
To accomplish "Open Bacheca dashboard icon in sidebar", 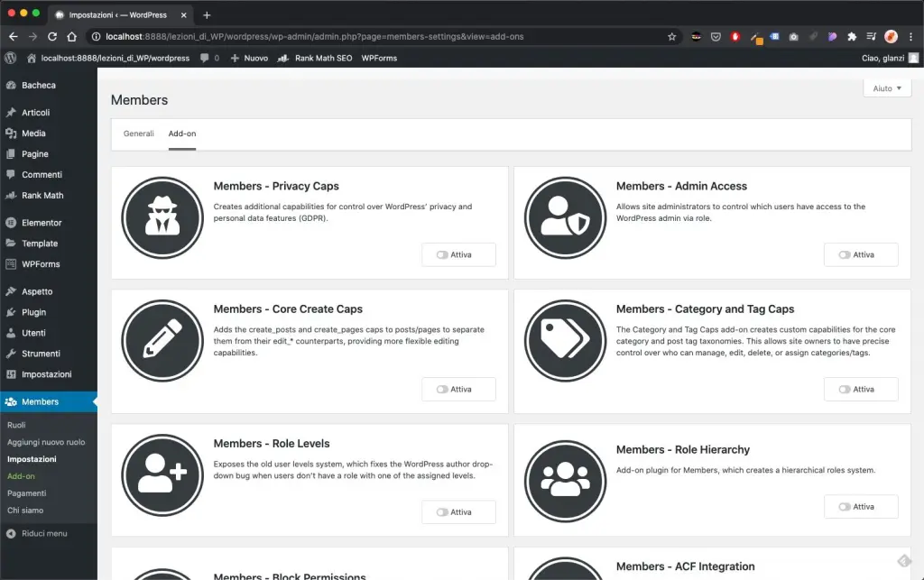I will click(11, 86).
